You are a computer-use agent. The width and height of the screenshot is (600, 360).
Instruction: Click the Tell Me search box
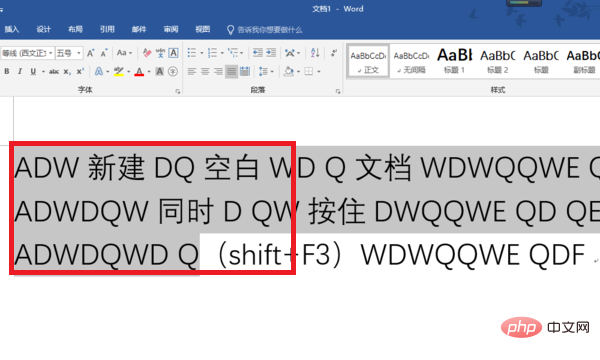tap(265, 29)
